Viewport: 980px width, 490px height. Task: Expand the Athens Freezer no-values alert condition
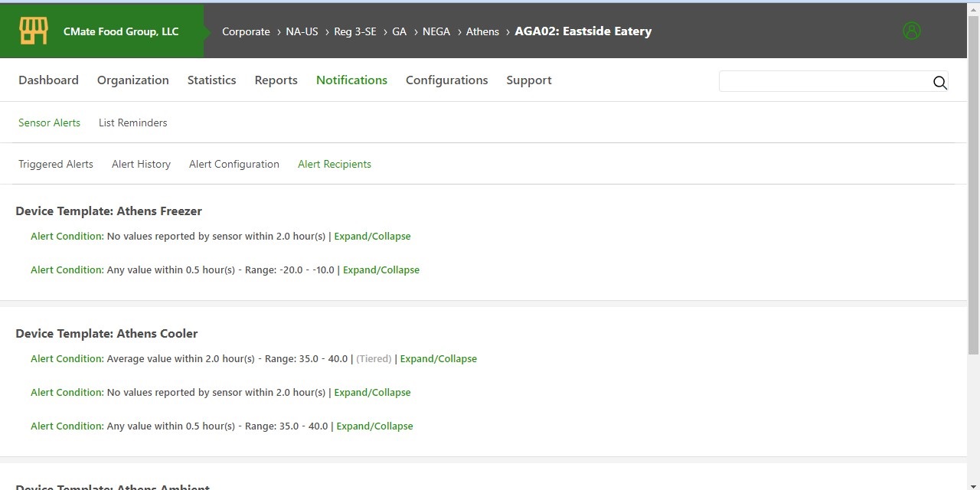click(372, 236)
